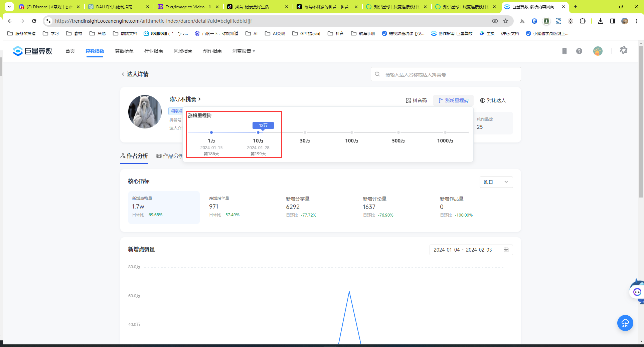Viewport: 644px width, 347px height.
Task: Open the browser extensions puzzle icon
Action: tap(583, 21)
